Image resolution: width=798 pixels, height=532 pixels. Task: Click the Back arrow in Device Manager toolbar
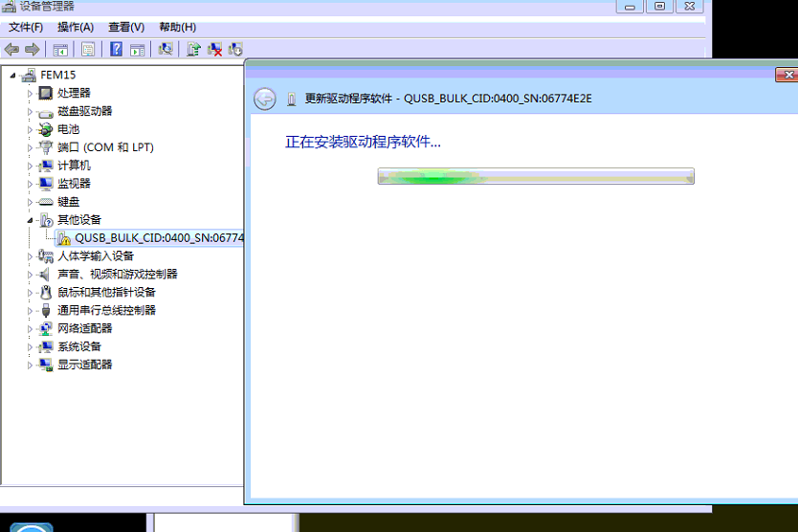(x=11, y=50)
